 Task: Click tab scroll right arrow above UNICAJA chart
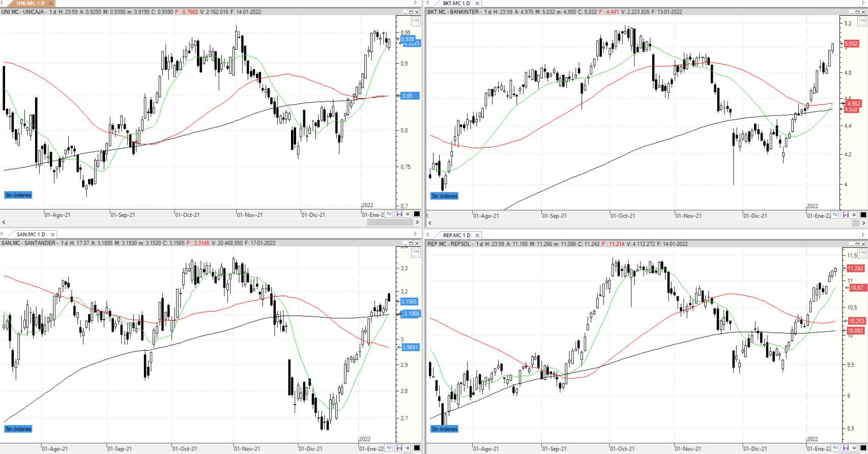coord(416,3)
